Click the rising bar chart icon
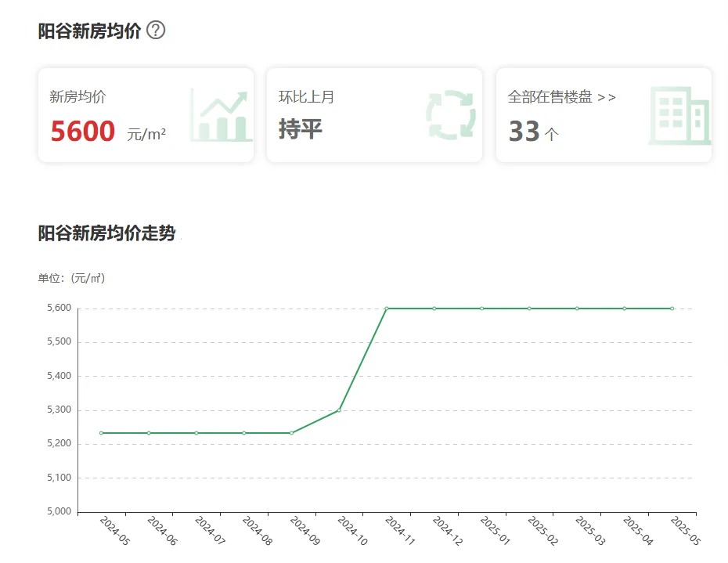This screenshot has height=563, width=728. click(x=222, y=116)
